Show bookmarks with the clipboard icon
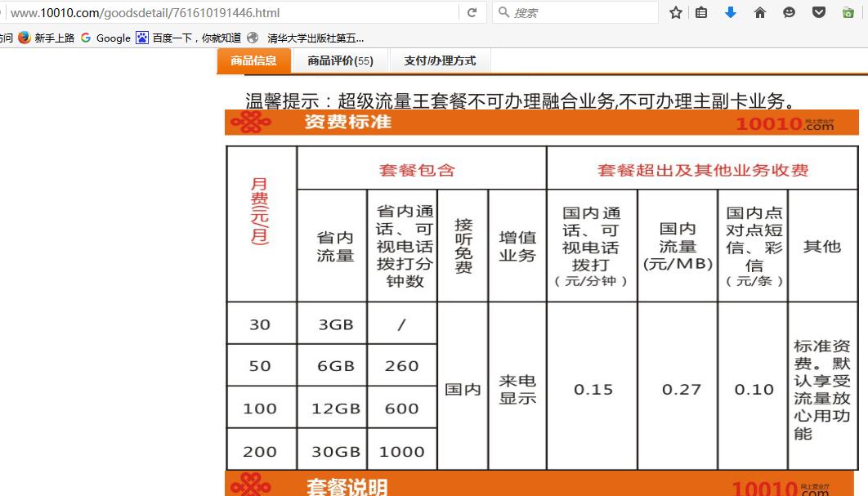 pyautogui.click(x=701, y=12)
